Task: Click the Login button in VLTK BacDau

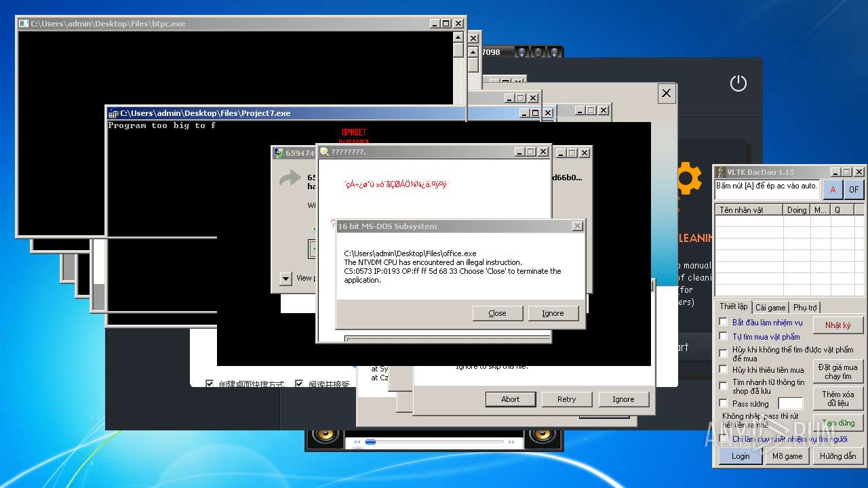Action: (741, 456)
